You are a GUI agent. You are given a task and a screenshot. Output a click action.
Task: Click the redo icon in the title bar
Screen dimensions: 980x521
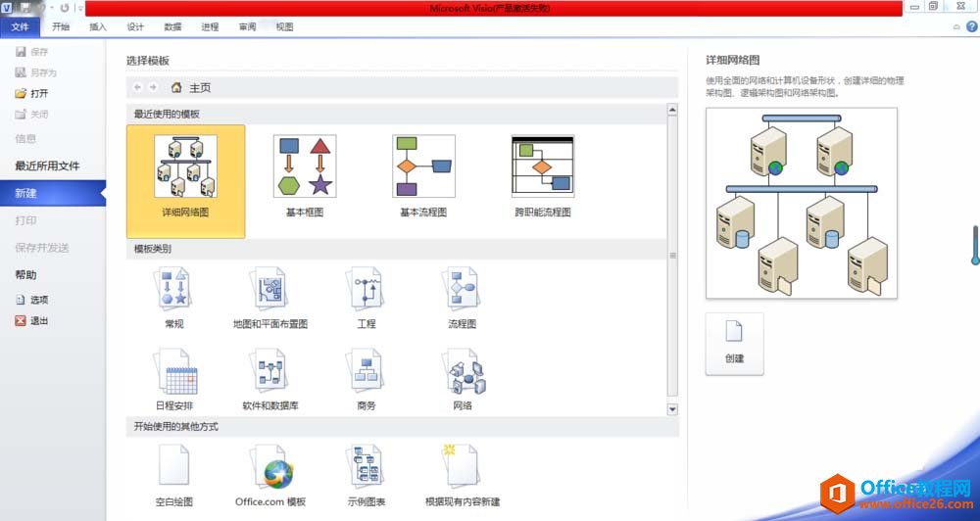click(65, 8)
